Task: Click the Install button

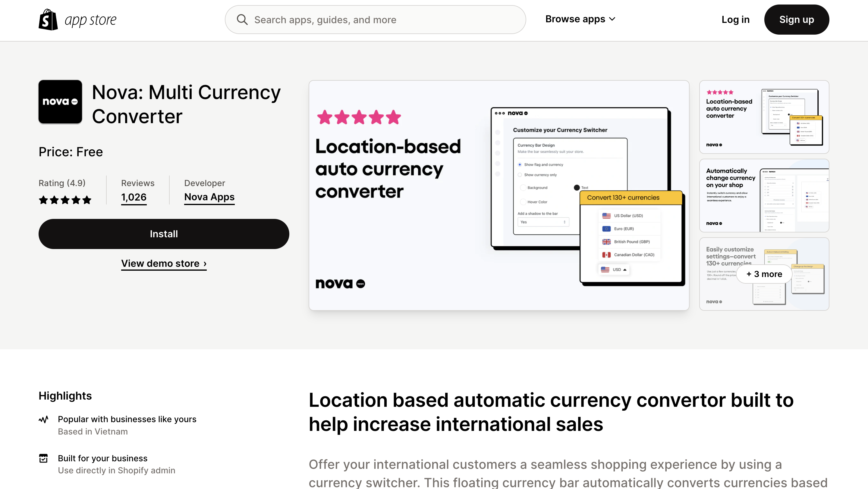Action: click(x=164, y=234)
